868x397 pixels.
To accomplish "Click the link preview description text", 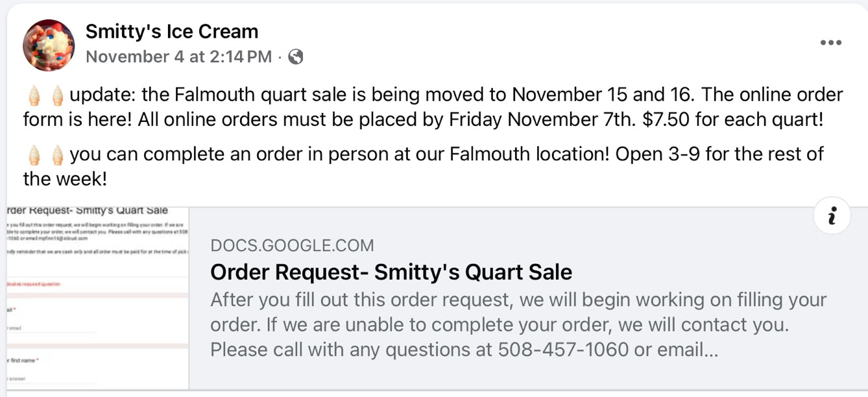I will [518, 324].
